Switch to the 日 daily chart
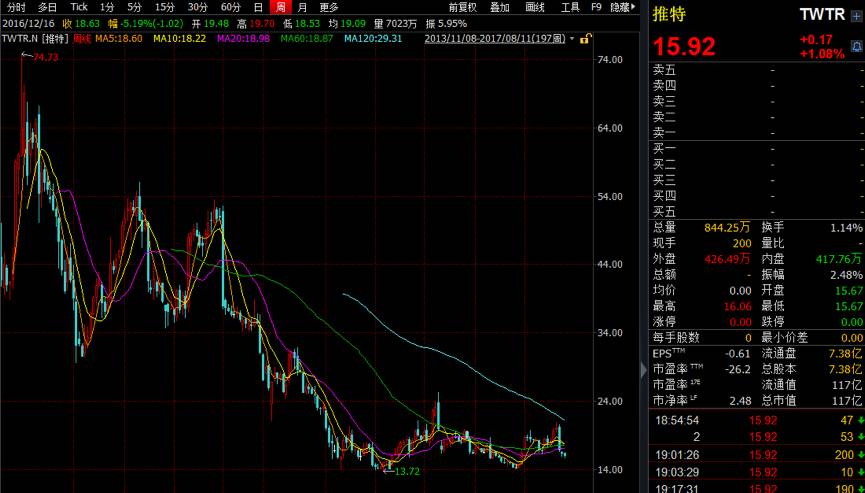The height and width of the screenshot is (493, 865). 258,7
